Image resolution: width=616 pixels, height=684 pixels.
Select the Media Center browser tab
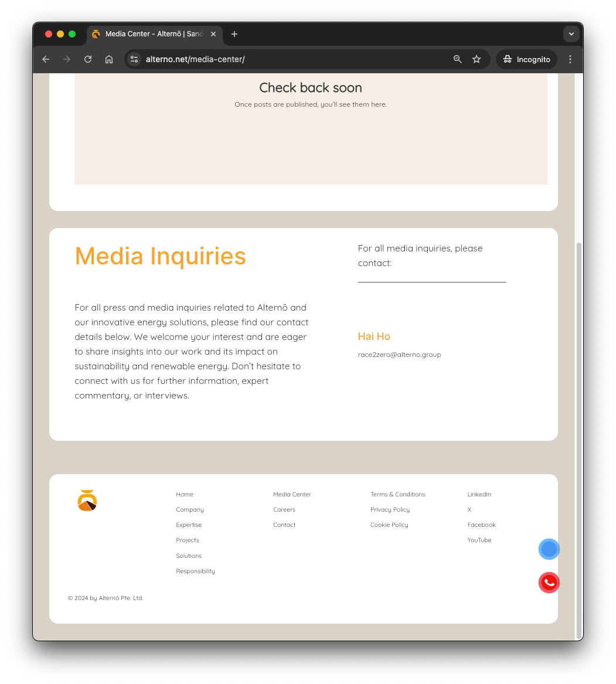point(152,34)
